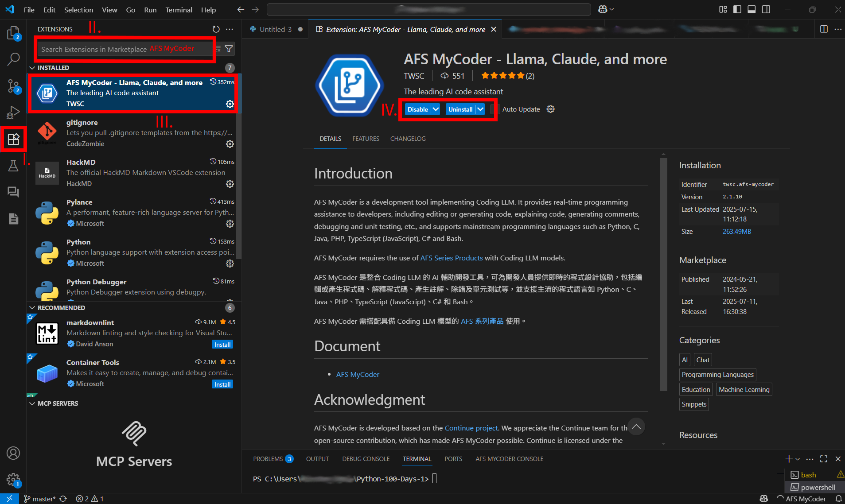Screen dimensions: 845x504
Task: Open Run and Debug view
Action: coord(13,112)
